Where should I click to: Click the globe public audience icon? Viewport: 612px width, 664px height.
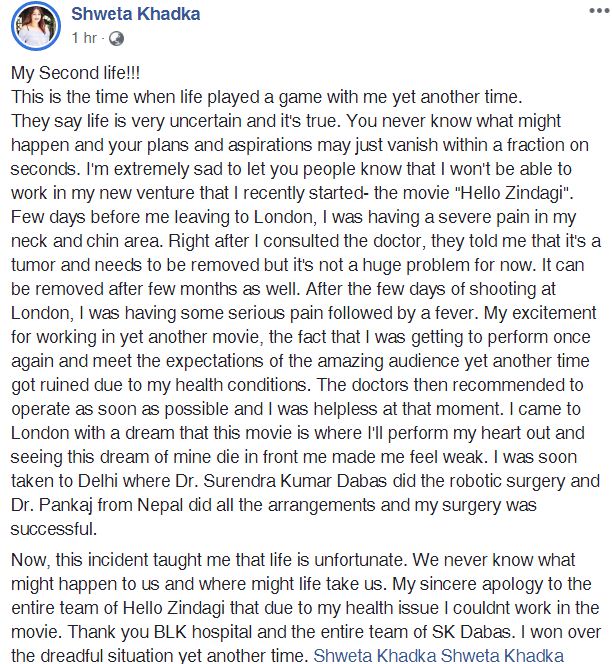coord(116,39)
